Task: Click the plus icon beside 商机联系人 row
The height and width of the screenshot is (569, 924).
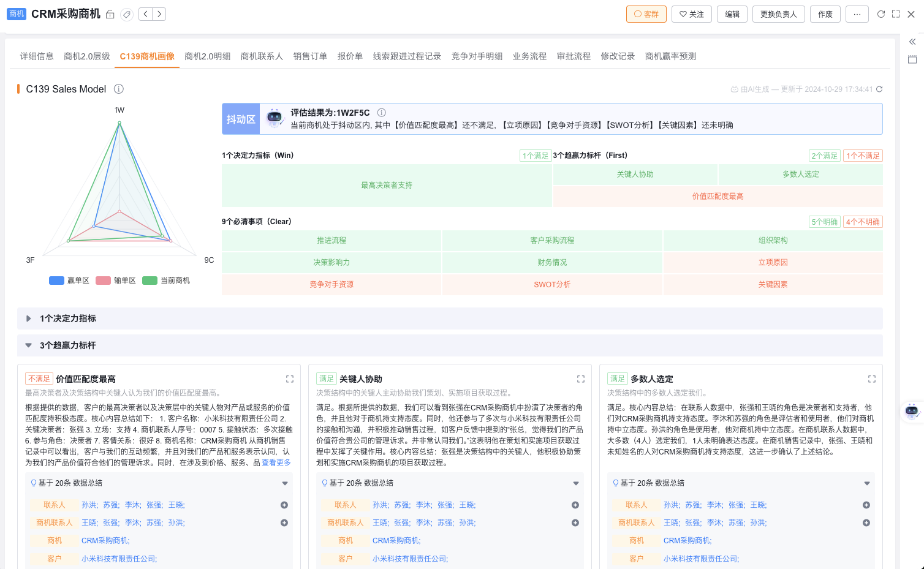Action: (x=284, y=522)
